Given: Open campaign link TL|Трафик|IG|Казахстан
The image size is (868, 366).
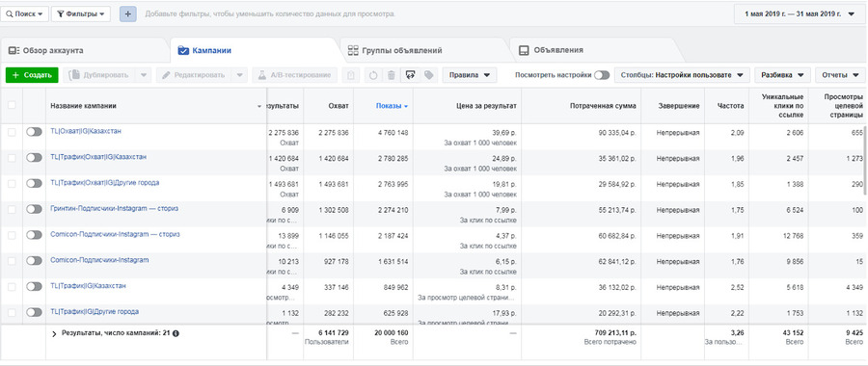Looking at the screenshot, I should coord(88,286).
